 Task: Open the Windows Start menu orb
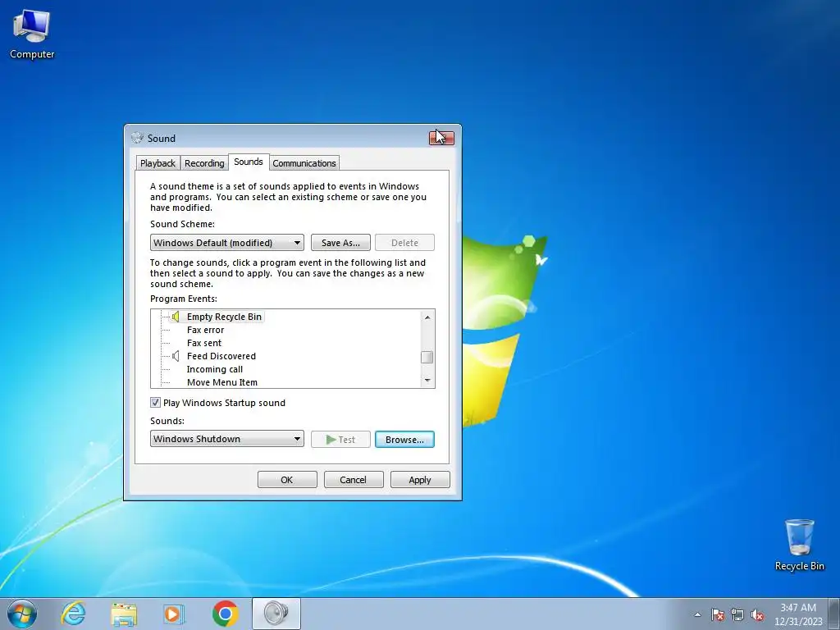pyautogui.click(x=22, y=614)
